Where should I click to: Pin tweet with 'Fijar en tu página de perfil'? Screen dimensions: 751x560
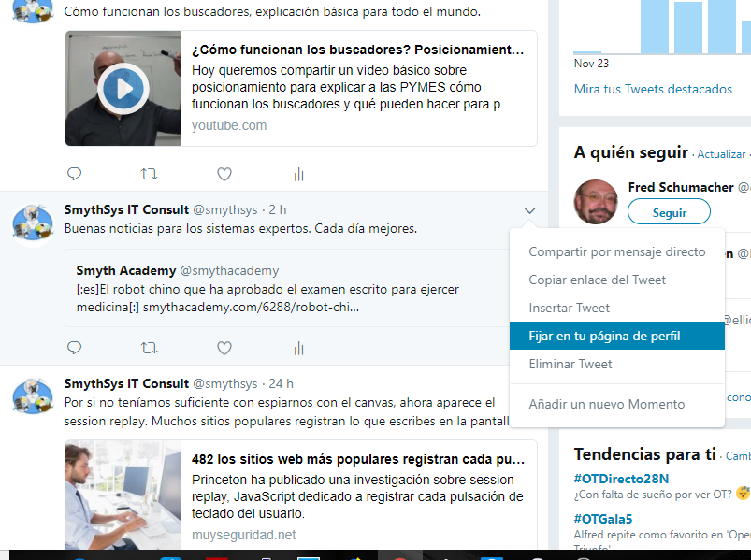604,336
